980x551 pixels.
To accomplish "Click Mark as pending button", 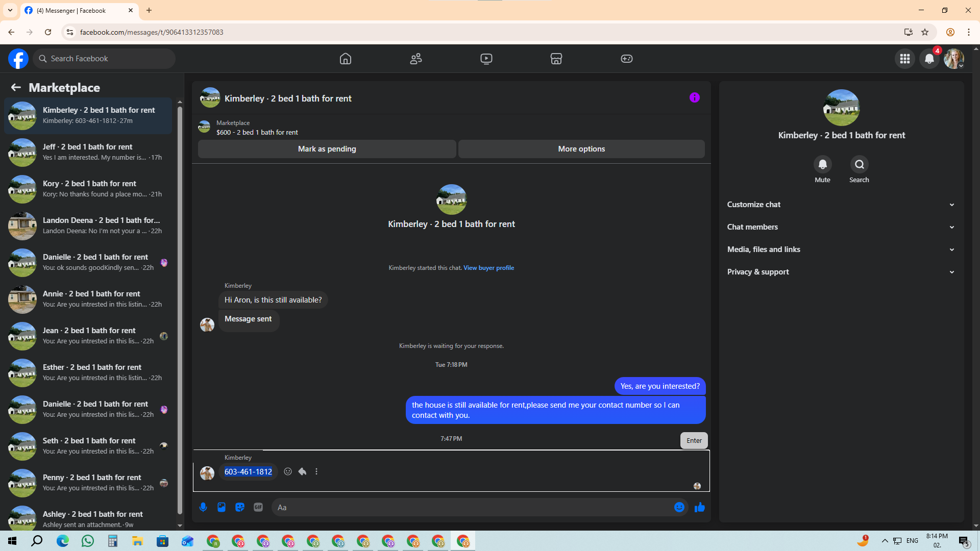I will click(327, 149).
